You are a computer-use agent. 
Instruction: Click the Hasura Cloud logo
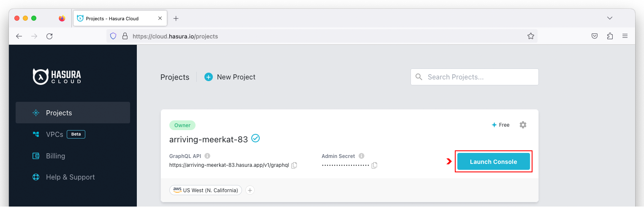(x=57, y=76)
